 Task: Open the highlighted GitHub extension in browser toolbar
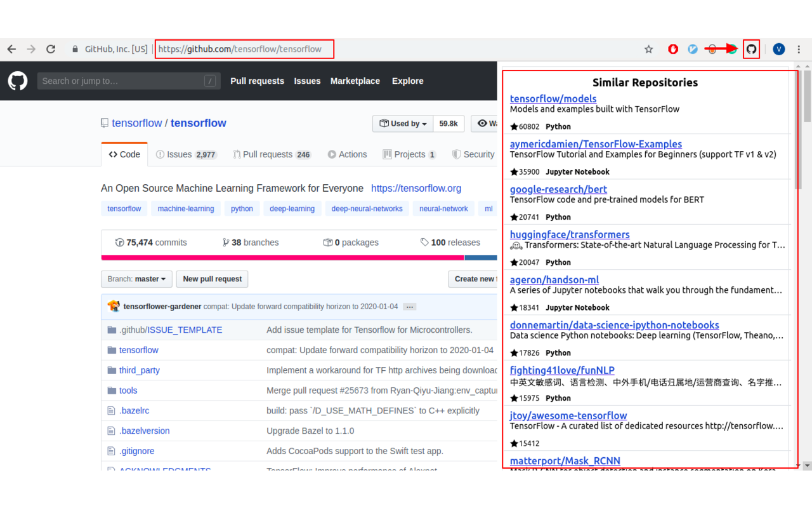click(x=751, y=49)
